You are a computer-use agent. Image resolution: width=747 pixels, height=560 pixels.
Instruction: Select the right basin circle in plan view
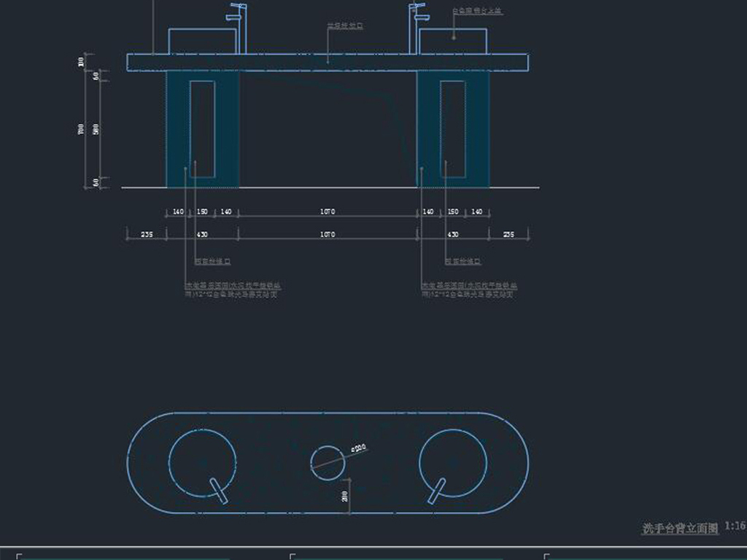(x=453, y=463)
